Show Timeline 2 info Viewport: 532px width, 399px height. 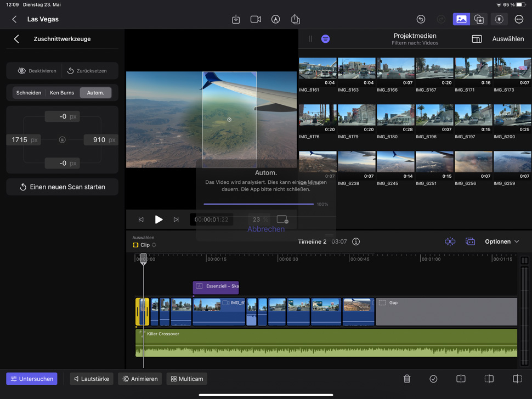pos(355,241)
